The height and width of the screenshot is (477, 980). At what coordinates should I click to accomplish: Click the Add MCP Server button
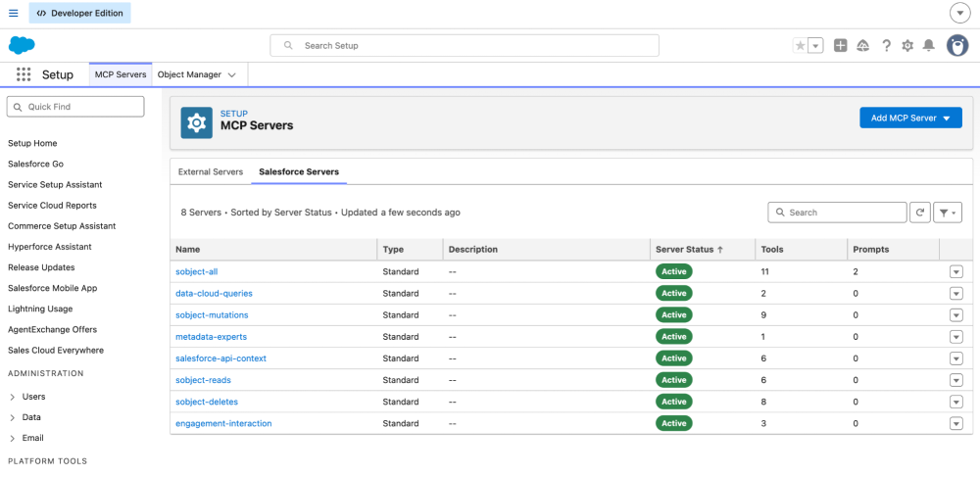(910, 118)
